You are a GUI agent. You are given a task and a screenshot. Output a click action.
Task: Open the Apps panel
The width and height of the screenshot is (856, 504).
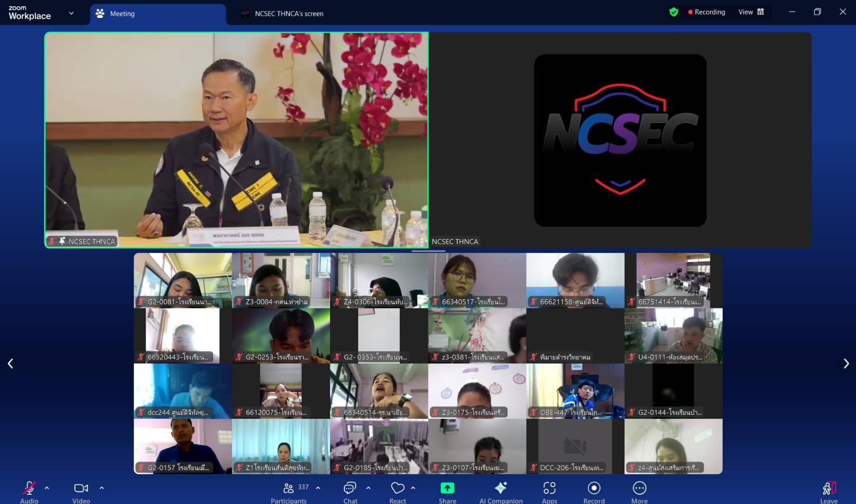pos(550,492)
